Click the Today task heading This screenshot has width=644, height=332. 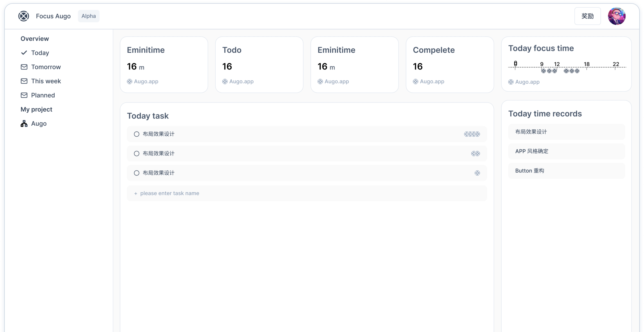pos(148,116)
